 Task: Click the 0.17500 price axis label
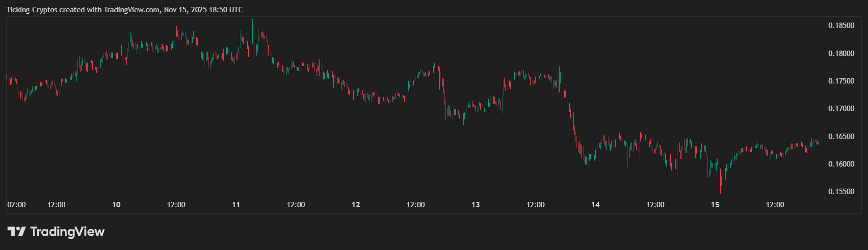(x=841, y=81)
